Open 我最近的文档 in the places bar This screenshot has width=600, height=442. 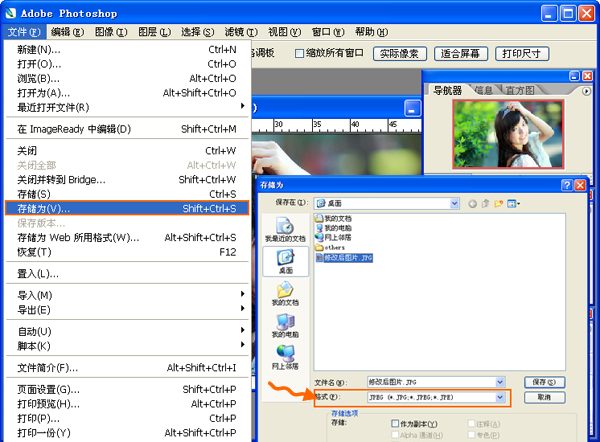pyautogui.click(x=285, y=229)
